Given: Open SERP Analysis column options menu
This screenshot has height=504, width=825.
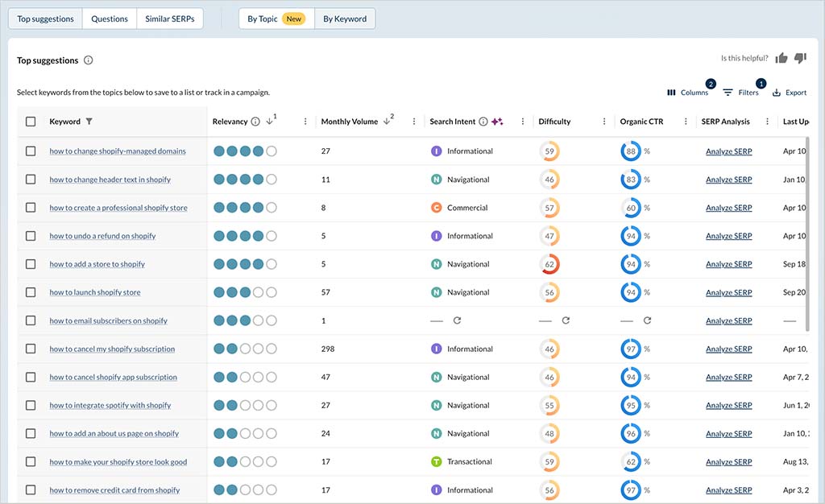Looking at the screenshot, I should coord(767,122).
